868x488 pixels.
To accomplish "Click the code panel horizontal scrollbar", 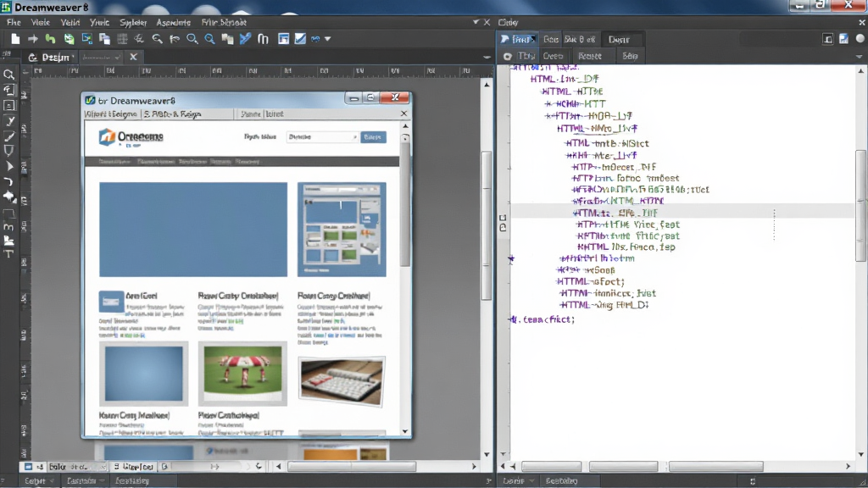I will [x=715, y=467].
